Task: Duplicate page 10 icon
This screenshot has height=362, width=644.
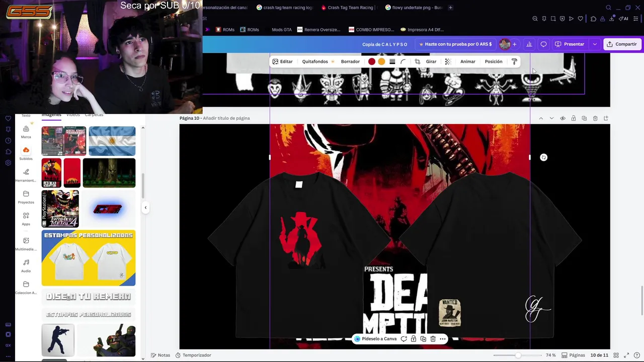Action: [584, 118]
